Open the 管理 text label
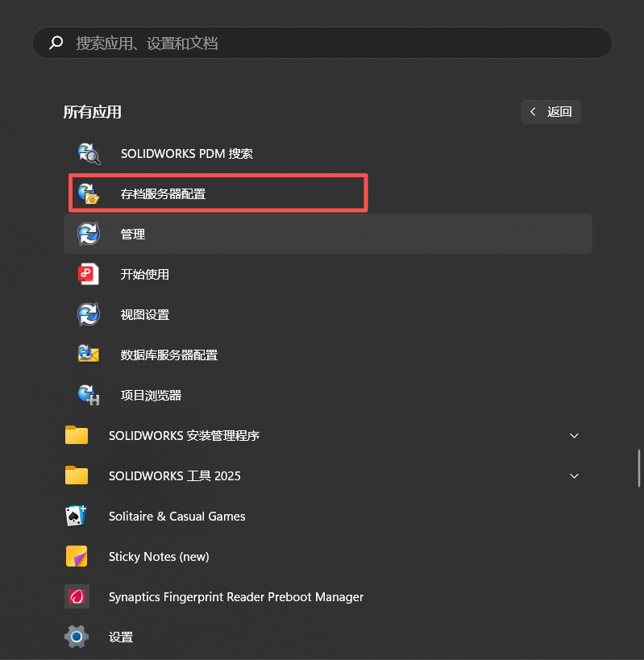This screenshot has width=644, height=660. point(133,234)
